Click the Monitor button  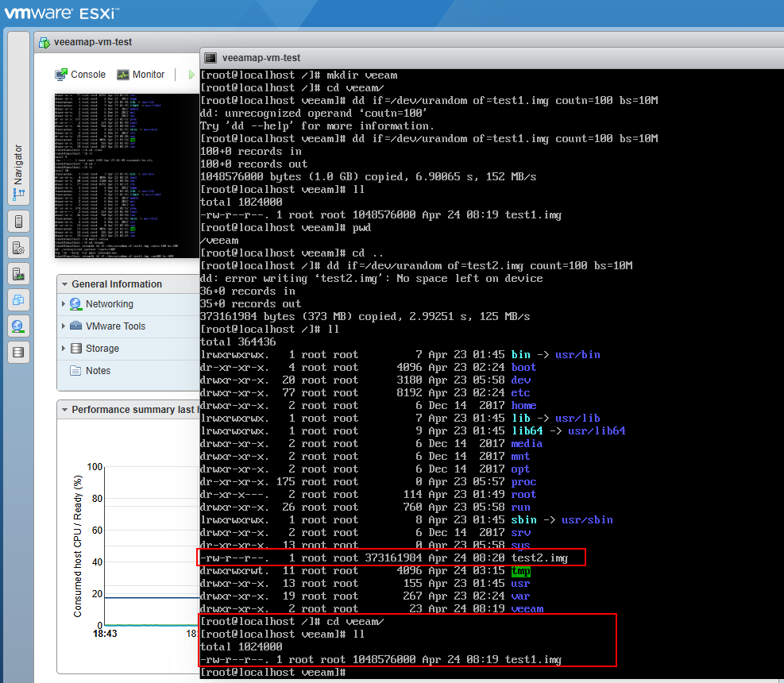point(141,75)
